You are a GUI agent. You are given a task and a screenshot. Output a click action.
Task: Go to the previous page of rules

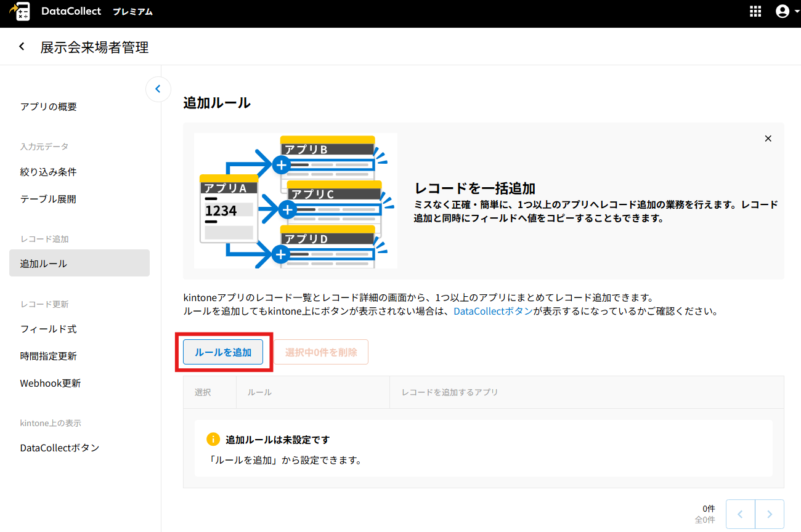(741, 514)
